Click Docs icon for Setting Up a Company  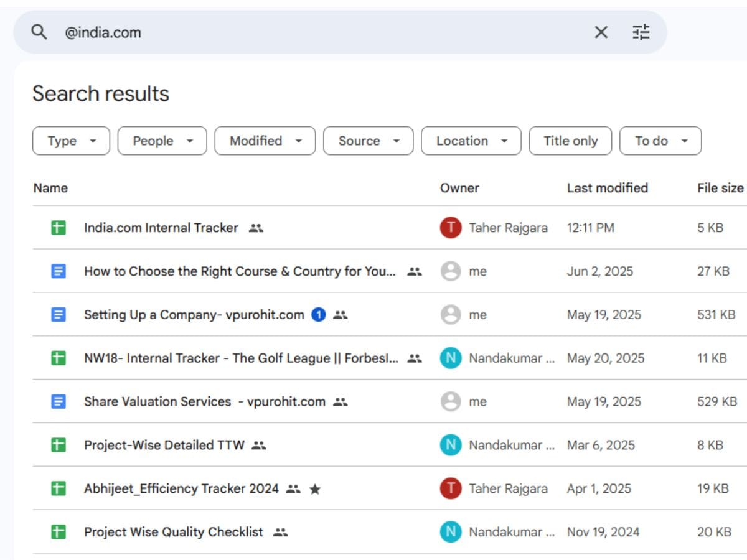click(58, 315)
